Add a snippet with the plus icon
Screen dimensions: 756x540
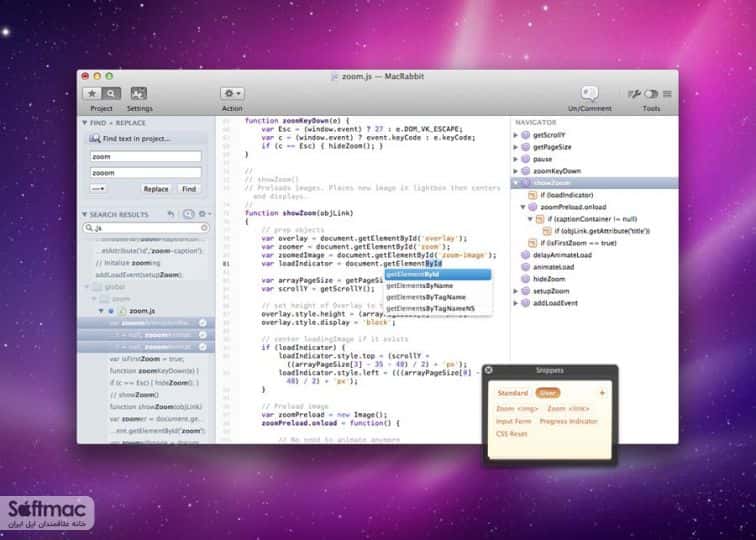click(602, 393)
